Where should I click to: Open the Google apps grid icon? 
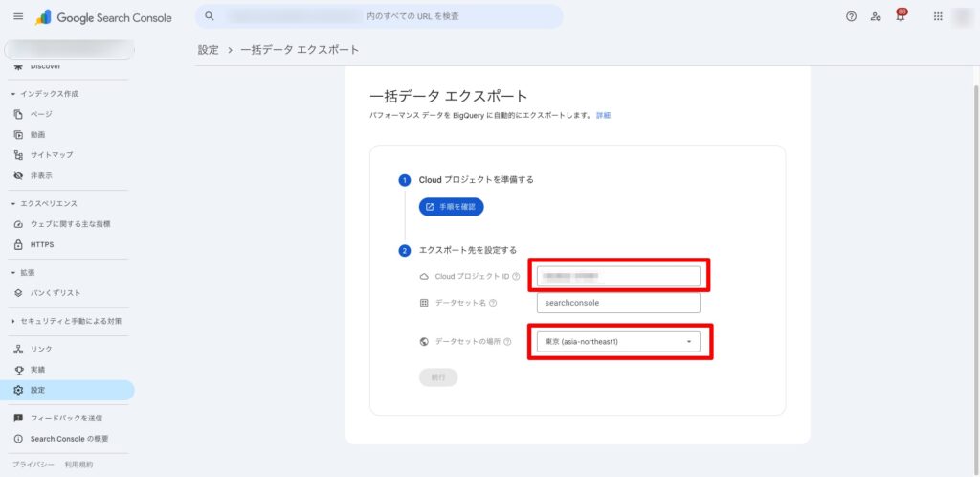[x=937, y=17]
